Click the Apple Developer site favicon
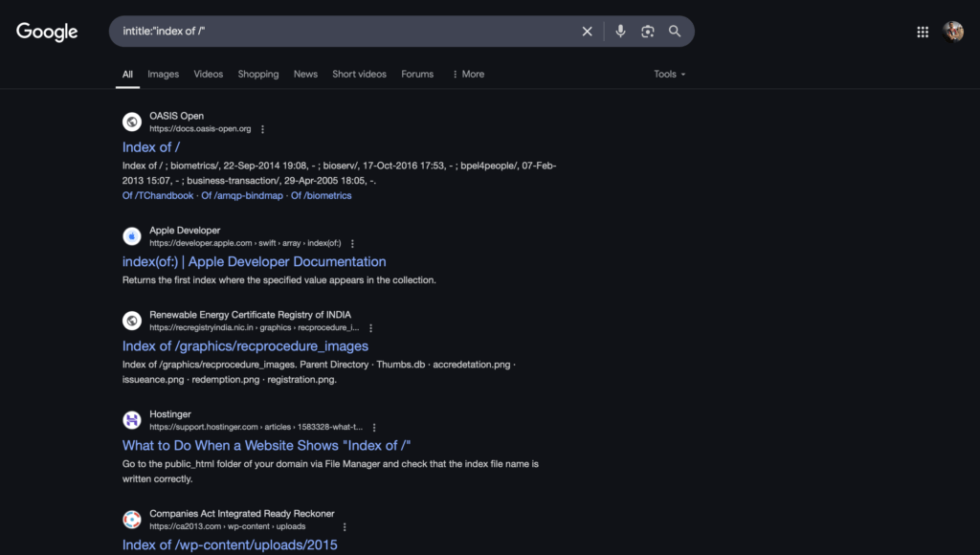The height and width of the screenshot is (555, 980). [x=132, y=236]
